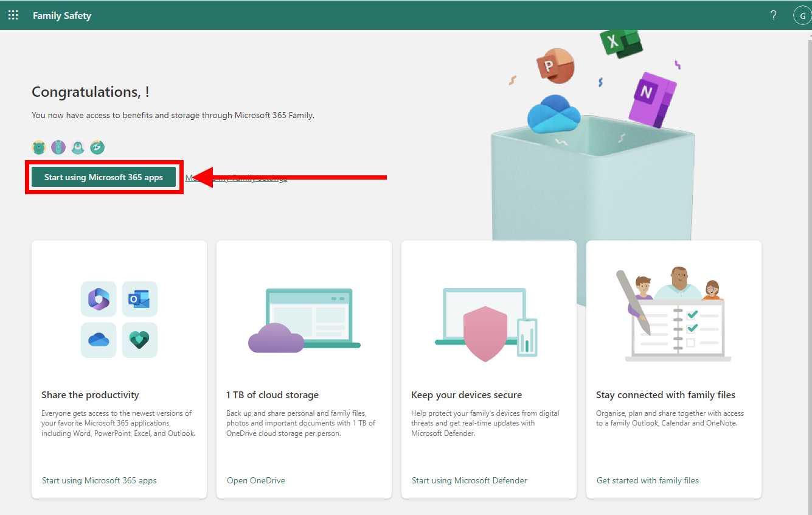Select the Share the productivity heading
The height and width of the screenshot is (515, 812).
coord(91,394)
